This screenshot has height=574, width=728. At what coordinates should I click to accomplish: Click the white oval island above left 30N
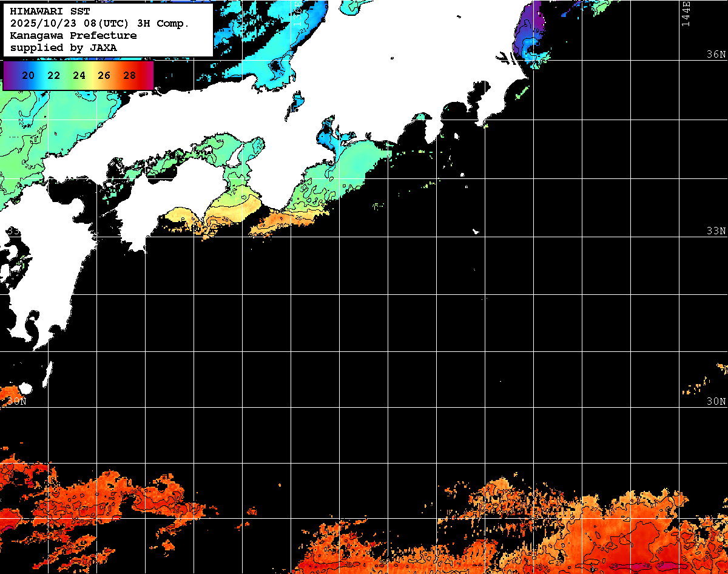coord(25,388)
